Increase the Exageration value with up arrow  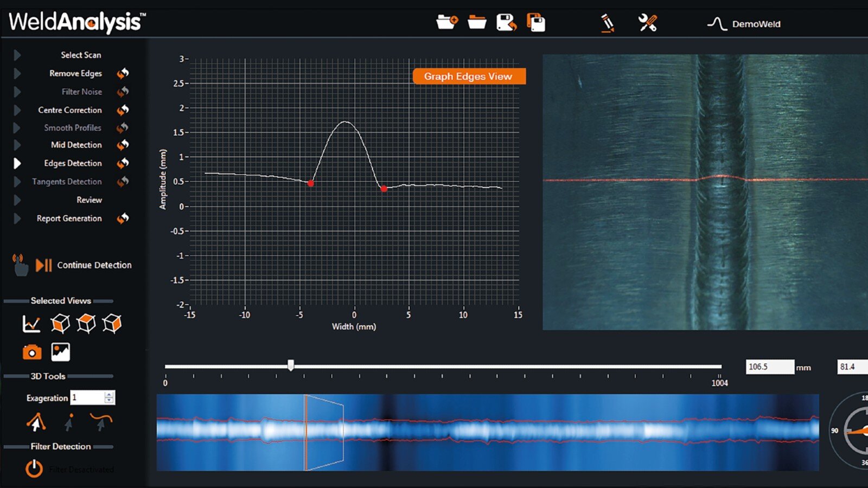pyautogui.click(x=109, y=395)
